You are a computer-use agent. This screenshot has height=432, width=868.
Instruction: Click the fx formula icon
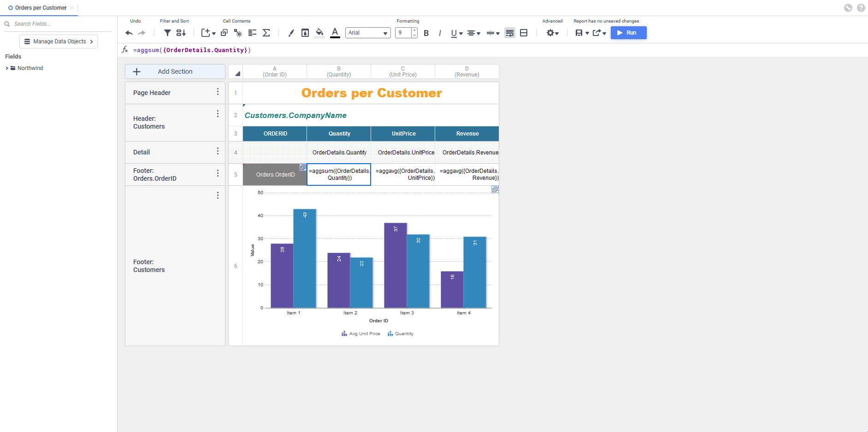124,49
